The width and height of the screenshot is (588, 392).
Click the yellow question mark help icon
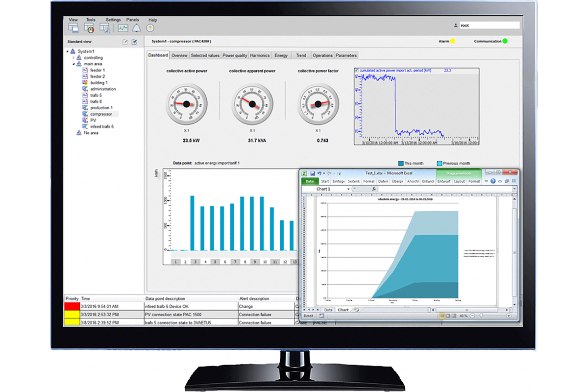pos(150,28)
